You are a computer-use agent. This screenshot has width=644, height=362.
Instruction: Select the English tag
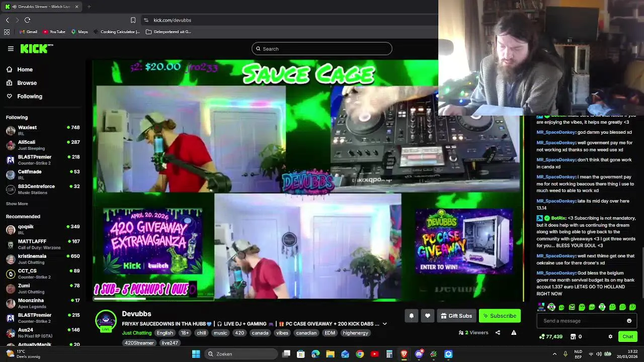point(165,333)
